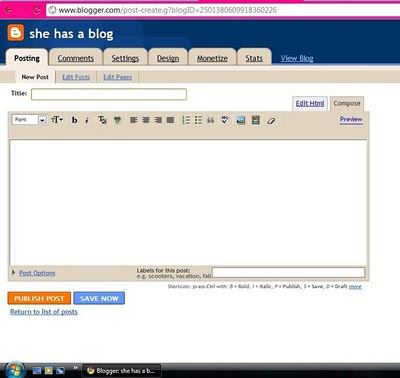This screenshot has width=400, height=378.
Task: Click the Blogger logo icon
Action: click(16, 33)
